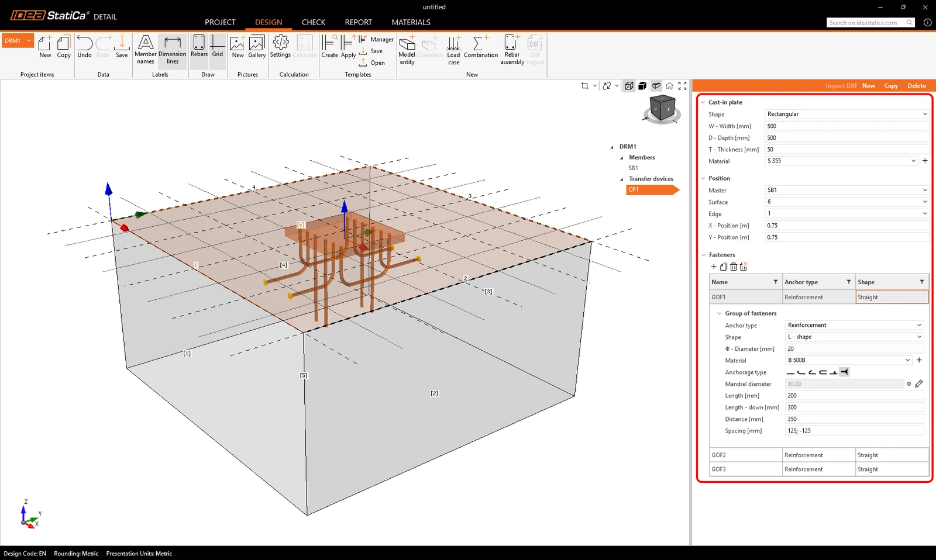Toggle the solid view mode
This screenshot has width=936, height=560.
click(642, 86)
